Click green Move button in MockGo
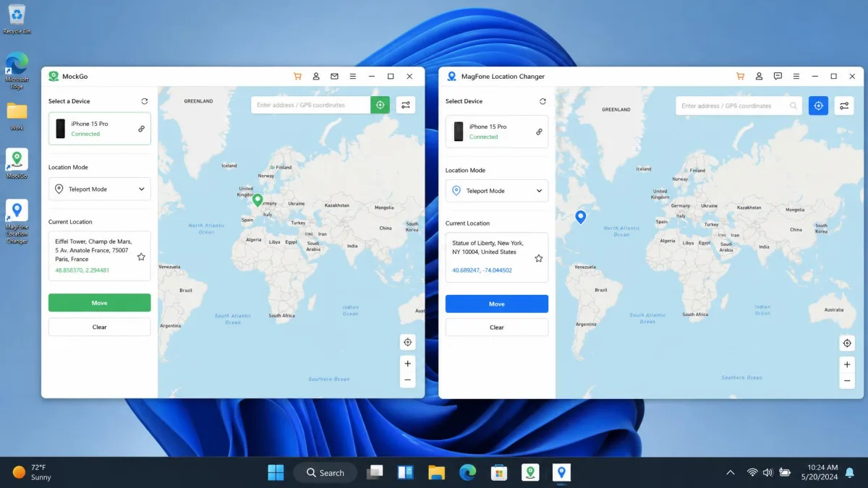The image size is (868, 488). pos(100,303)
